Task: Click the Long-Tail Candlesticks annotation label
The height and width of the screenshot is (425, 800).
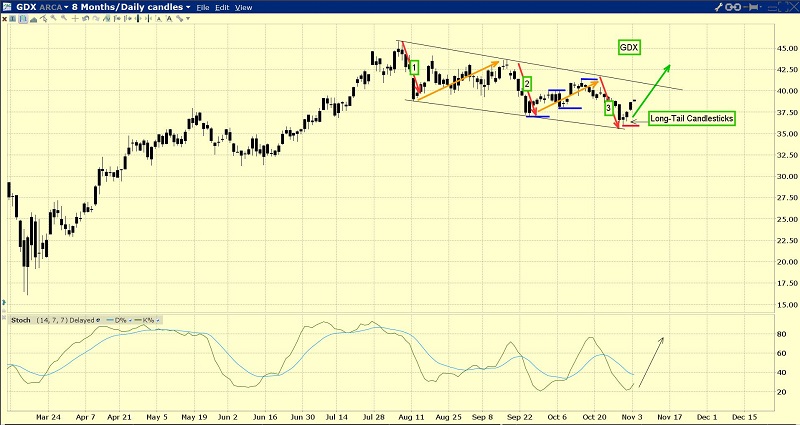Action: coord(691,118)
